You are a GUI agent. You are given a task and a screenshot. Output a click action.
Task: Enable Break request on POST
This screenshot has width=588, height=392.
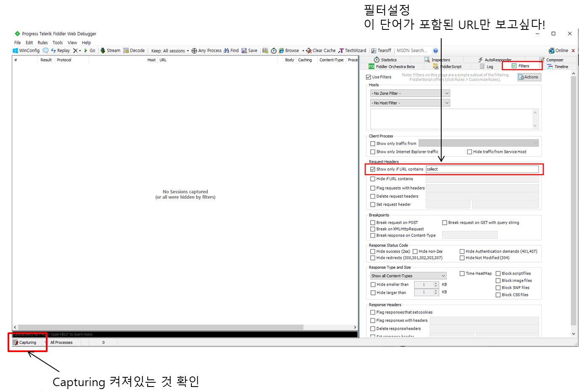click(x=373, y=222)
